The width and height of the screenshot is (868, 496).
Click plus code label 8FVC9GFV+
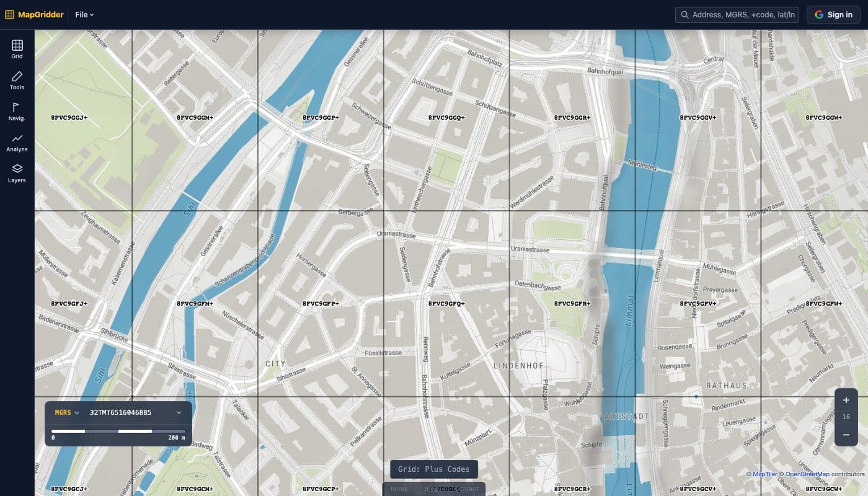click(698, 304)
